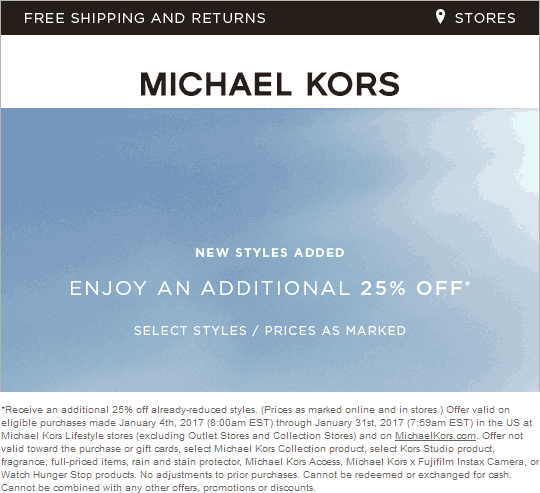Click the 25% OFF bold text
The width and height of the screenshot is (540, 493).
click(412, 288)
